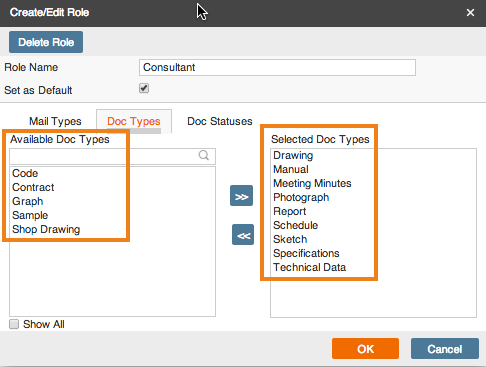
Task: Confirm with the OK button
Action: coord(365,349)
